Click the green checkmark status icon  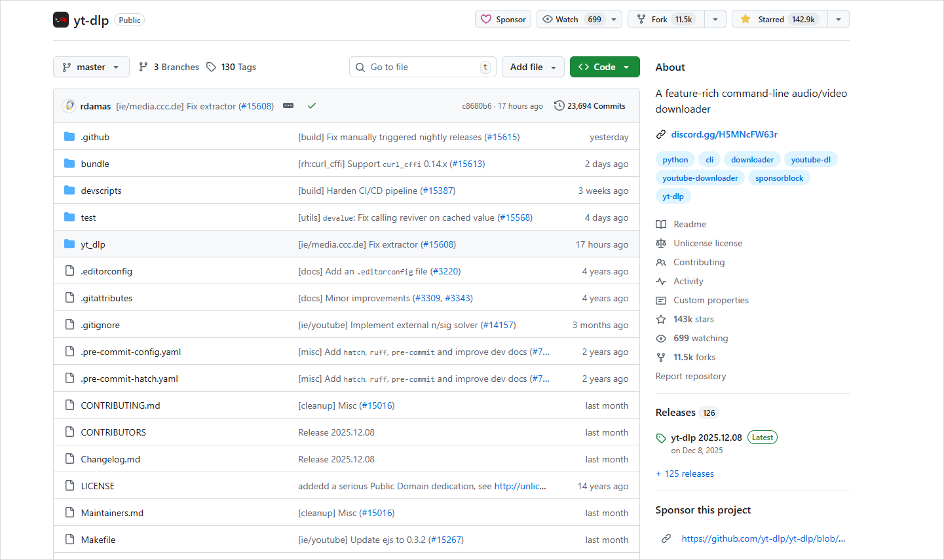click(x=312, y=105)
